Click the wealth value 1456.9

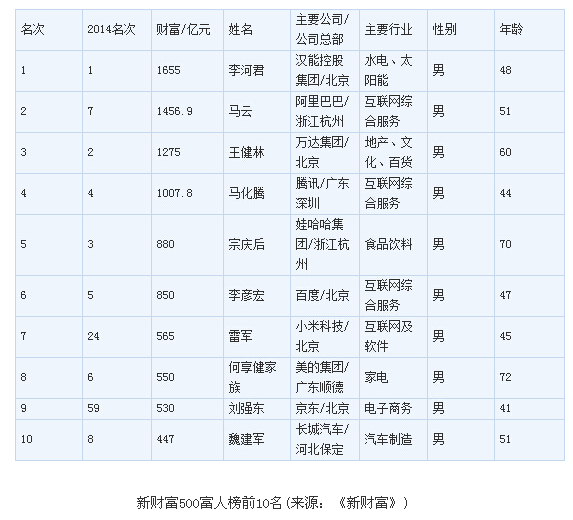pyautogui.click(x=174, y=111)
